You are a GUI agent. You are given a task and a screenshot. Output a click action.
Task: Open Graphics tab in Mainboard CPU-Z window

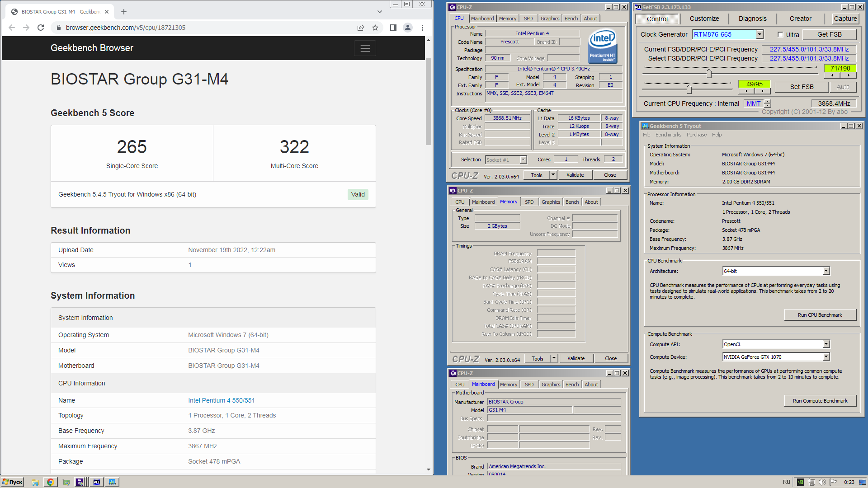(x=551, y=385)
